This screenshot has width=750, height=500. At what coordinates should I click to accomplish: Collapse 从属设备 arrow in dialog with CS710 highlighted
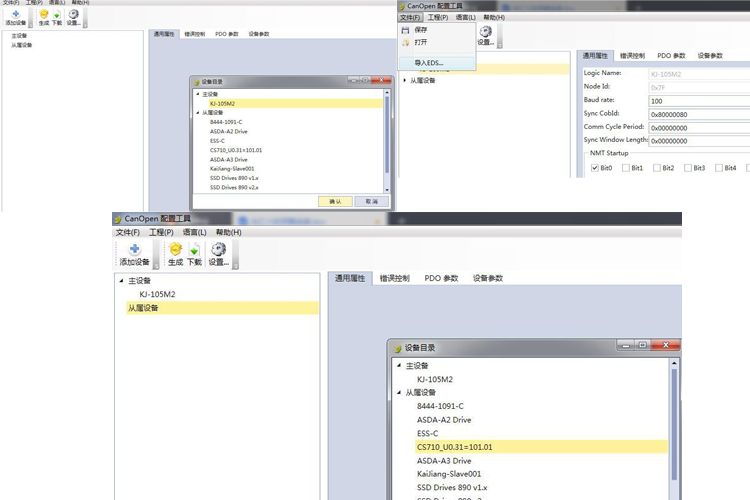coord(398,392)
